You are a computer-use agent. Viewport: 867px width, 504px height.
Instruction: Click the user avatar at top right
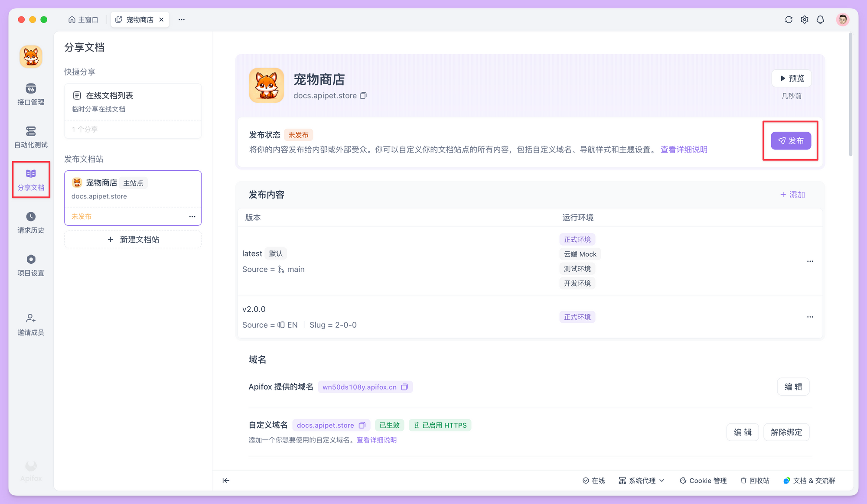[842, 20]
